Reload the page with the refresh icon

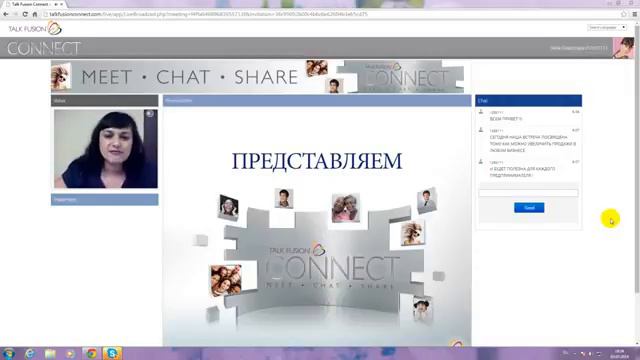tap(25, 14)
